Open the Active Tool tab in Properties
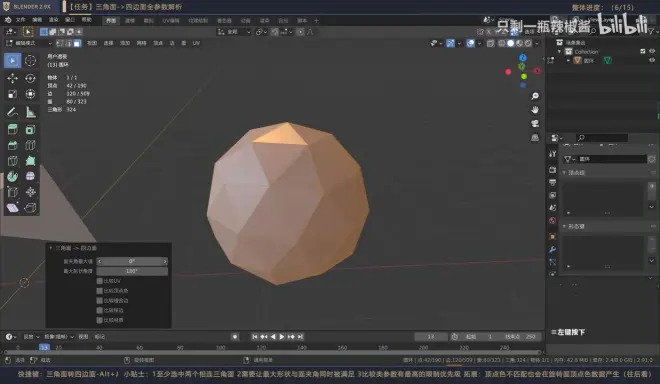The width and height of the screenshot is (660, 384). pos(553,154)
